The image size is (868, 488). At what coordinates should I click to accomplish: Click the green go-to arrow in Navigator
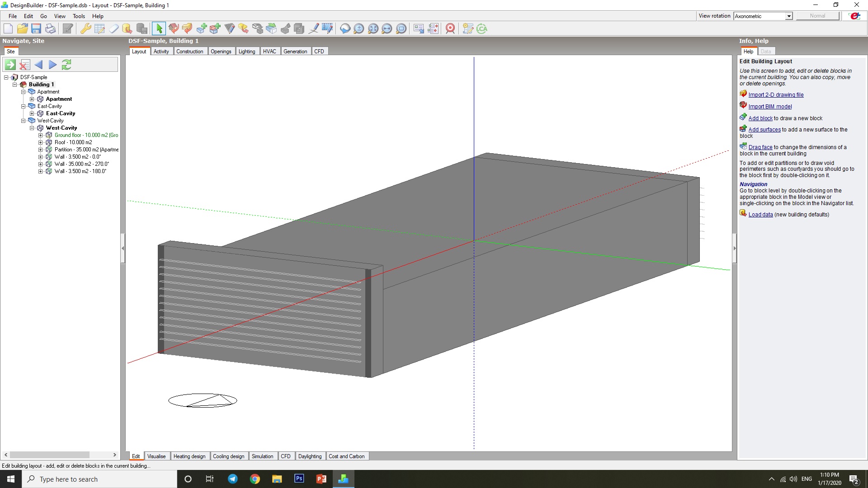(10, 65)
